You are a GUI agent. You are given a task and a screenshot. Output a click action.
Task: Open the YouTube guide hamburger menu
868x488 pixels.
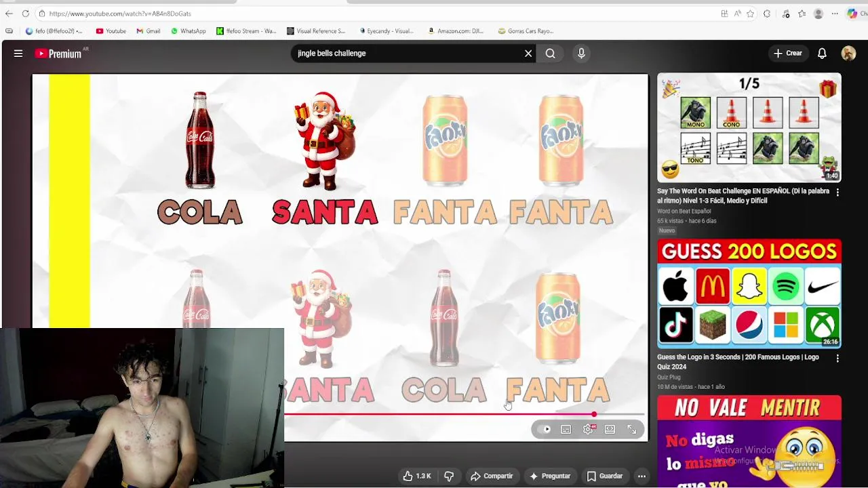18,54
